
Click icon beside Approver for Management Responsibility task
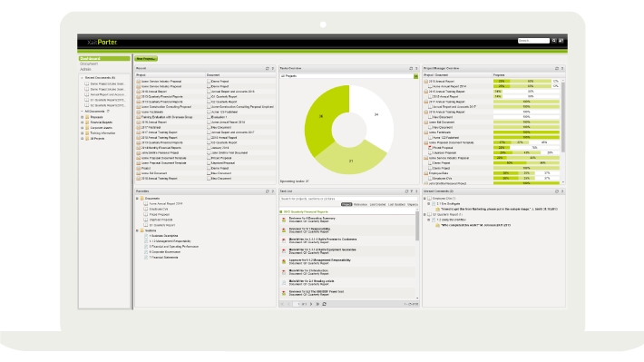284,261
